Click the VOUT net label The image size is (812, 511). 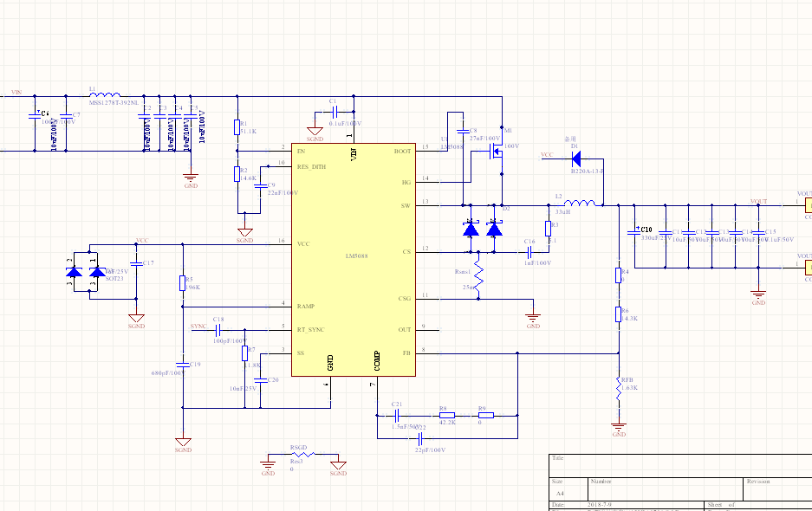(x=758, y=202)
